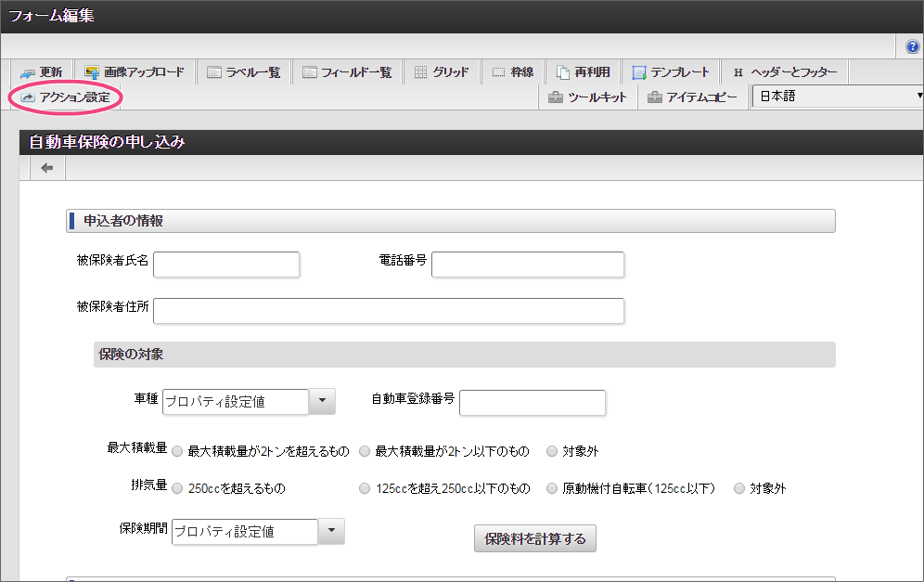Select 最大積載量が2トンを超えるもの radio button
924x582 pixels.
(177, 451)
